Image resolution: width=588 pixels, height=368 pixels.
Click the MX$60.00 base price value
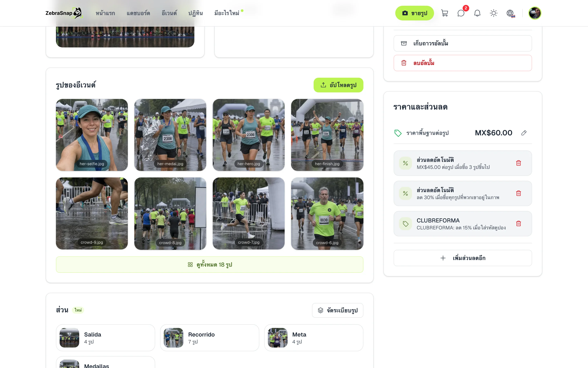coord(493,133)
